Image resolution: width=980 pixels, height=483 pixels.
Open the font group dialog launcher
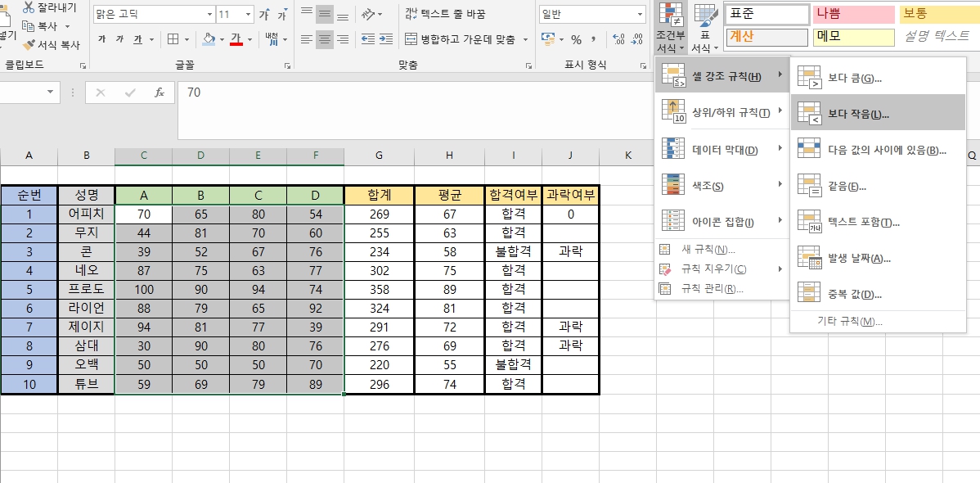287,65
